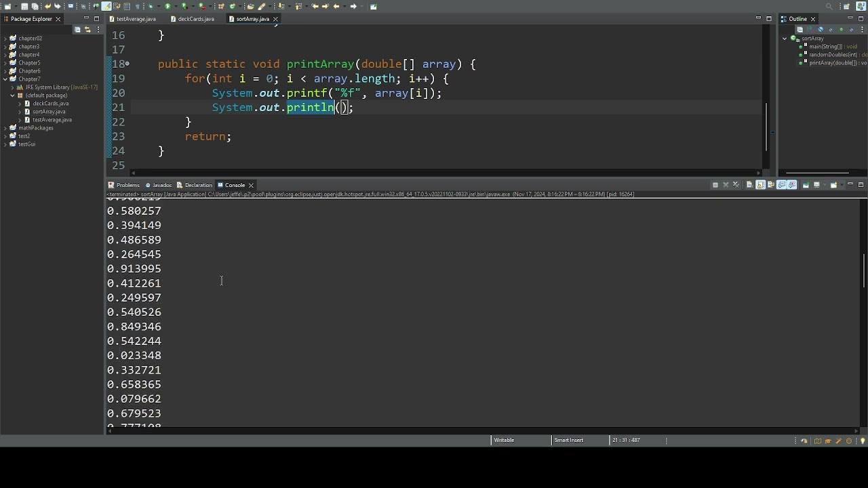Open testAverage.java in Package Explorer
Viewport: 868px width, 488px height.
point(52,120)
